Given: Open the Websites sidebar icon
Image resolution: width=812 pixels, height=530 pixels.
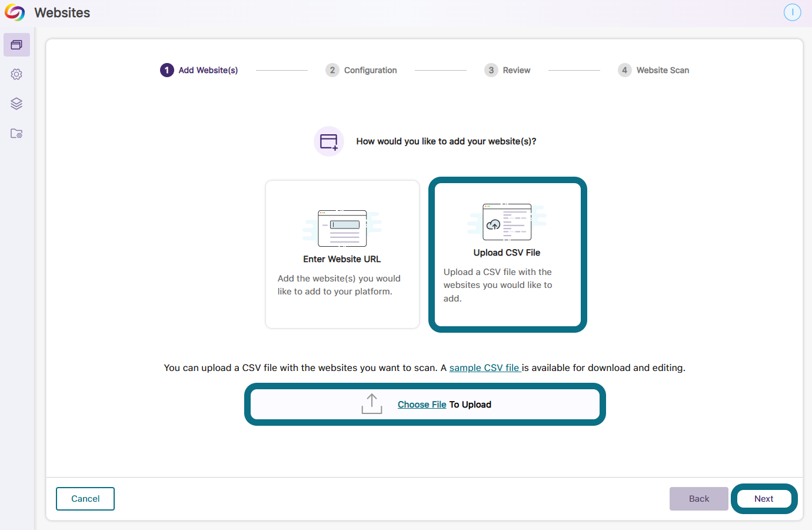Looking at the screenshot, I should [16, 45].
